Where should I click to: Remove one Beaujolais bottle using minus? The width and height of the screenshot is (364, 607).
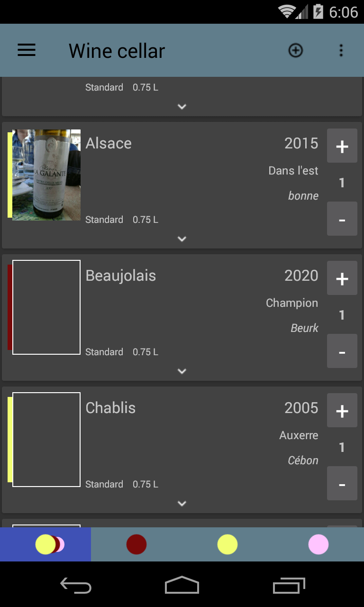point(342,351)
